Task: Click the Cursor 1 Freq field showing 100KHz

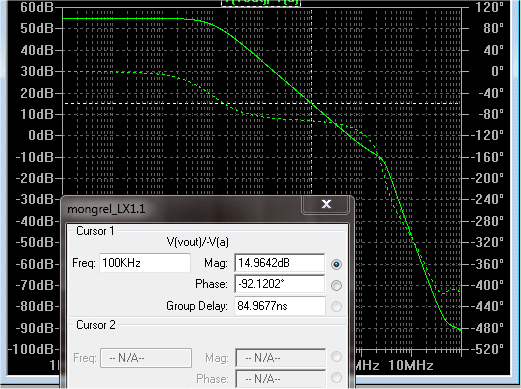Action: click(x=145, y=263)
